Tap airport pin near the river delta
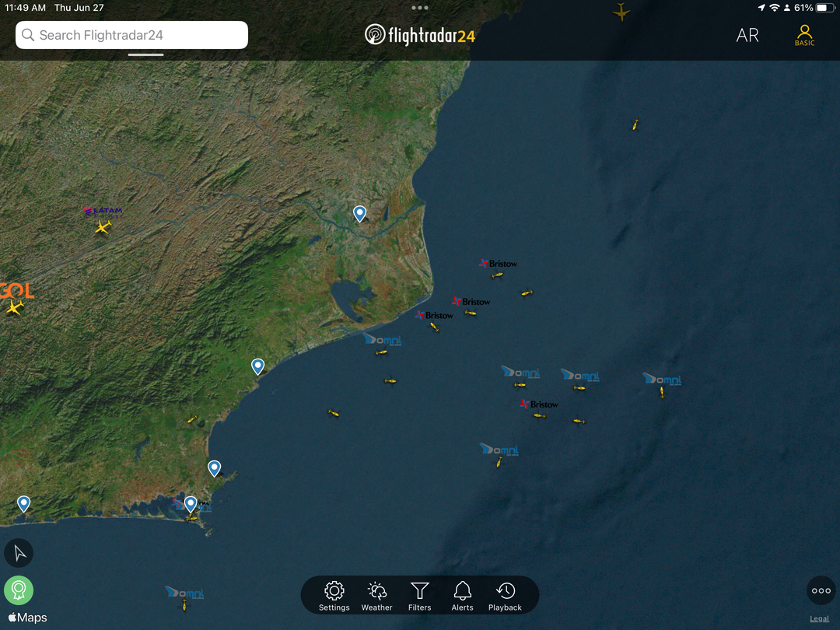This screenshot has width=840, height=630. (x=360, y=214)
